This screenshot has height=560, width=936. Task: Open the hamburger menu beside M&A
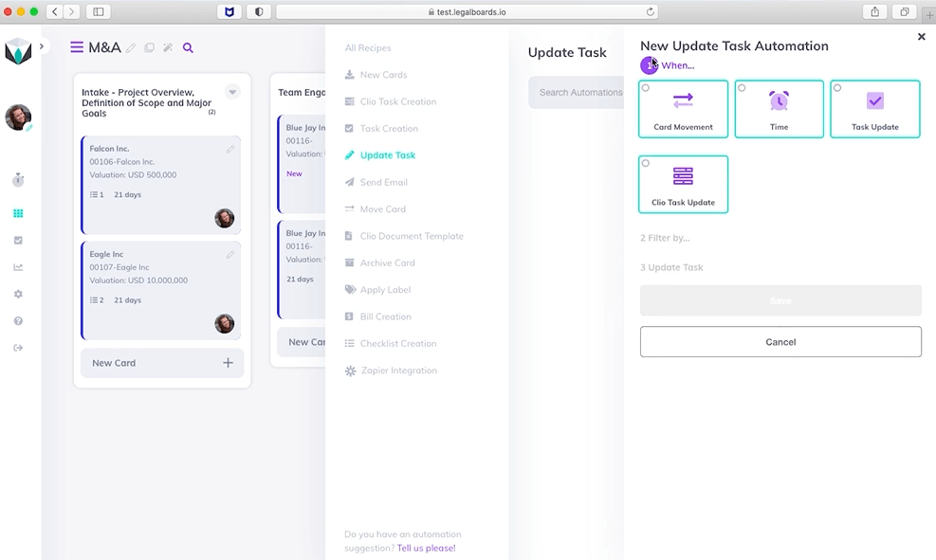pos(77,47)
